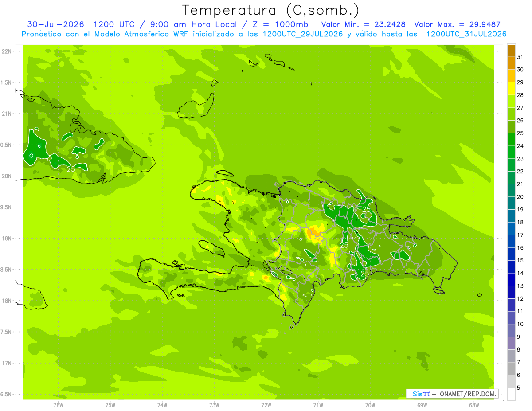Select "Valor Min. = 23.2428" text
This screenshot has height=411, width=532.
tap(363, 24)
